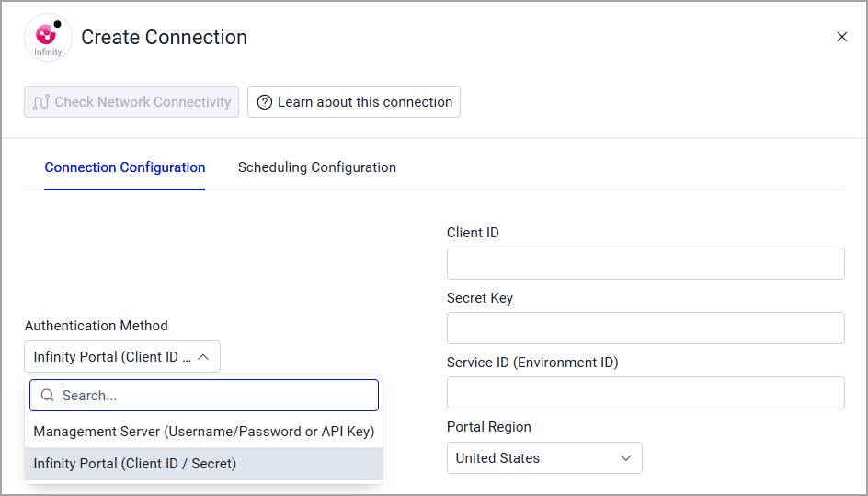Collapse the Authentication Method dropdown
The width and height of the screenshot is (868, 496).
[x=122, y=357]
